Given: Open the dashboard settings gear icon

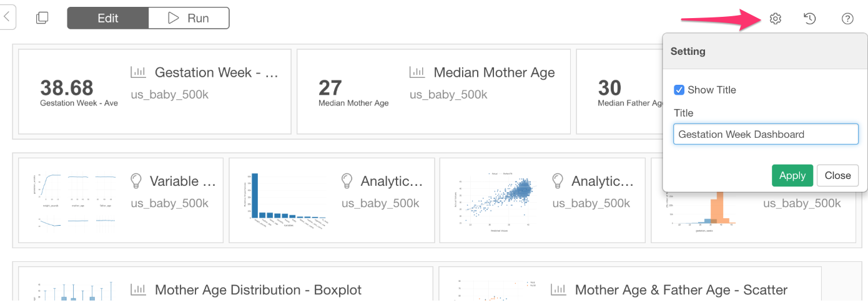Looking at the screenshot, I should point(775,19).
